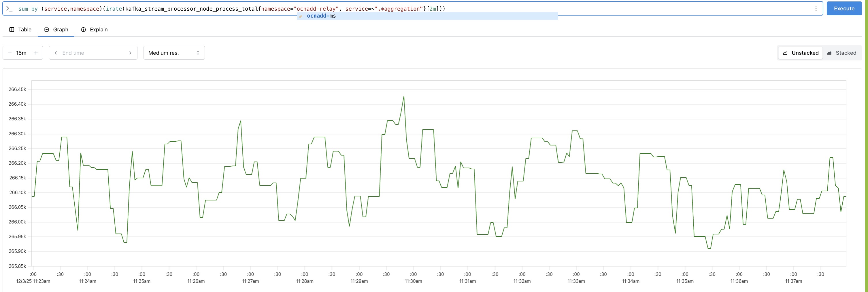Screen dimensions: 868x292
Task: Open the Medium res. resolution dropdown
Action: 174,52
